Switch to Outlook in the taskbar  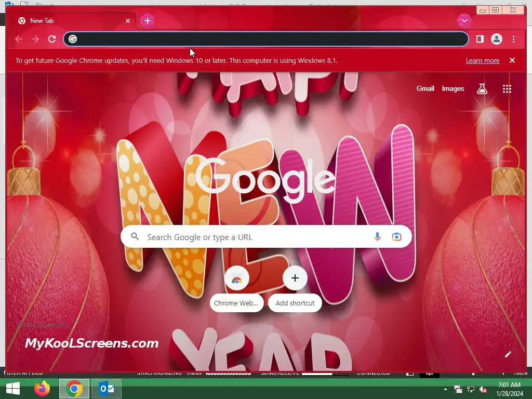[x=107, y=389]
